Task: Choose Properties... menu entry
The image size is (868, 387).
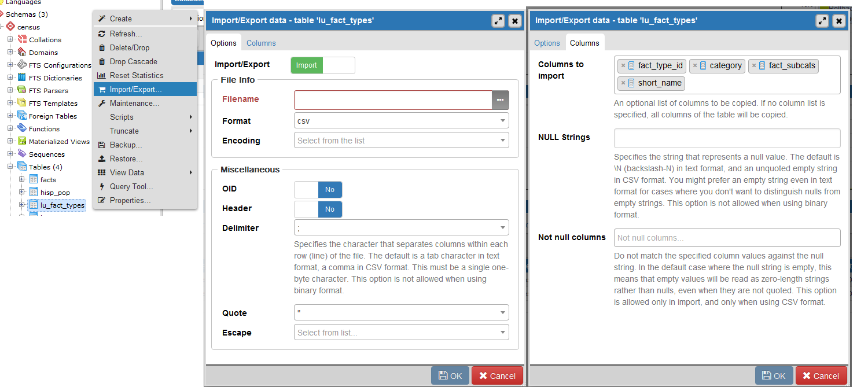Action: tap(145, 200)
